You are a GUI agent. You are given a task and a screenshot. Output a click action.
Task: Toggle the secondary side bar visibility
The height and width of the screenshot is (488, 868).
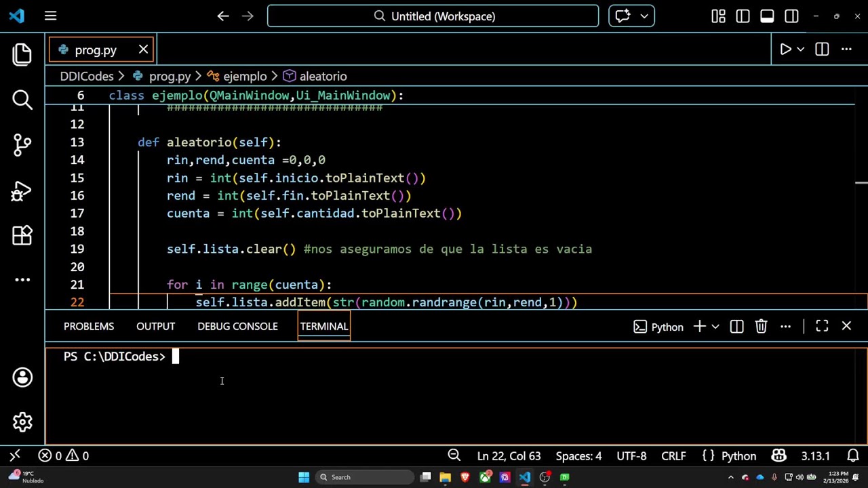[x=791, y=16]
